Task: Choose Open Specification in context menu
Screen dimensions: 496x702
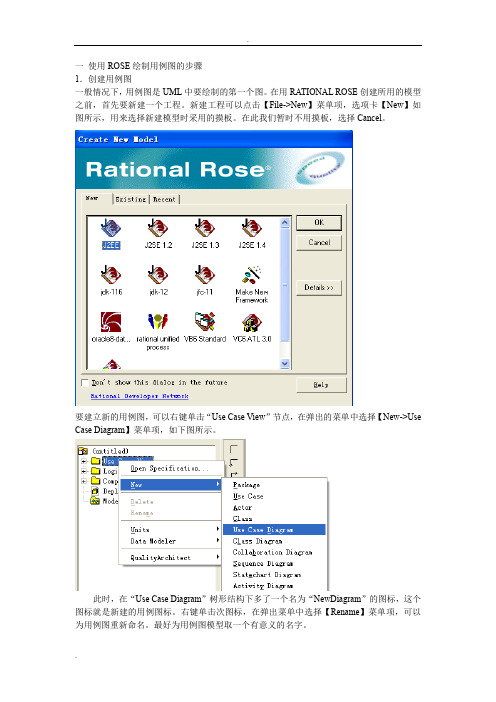Action: coord(171,468)
